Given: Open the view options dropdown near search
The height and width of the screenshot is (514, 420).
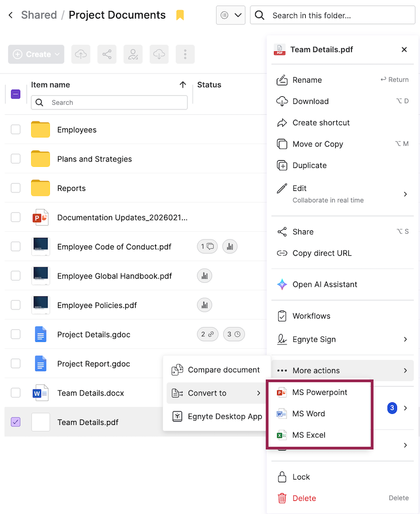Looking at the screenshot, I should click(x=230, y=15).
